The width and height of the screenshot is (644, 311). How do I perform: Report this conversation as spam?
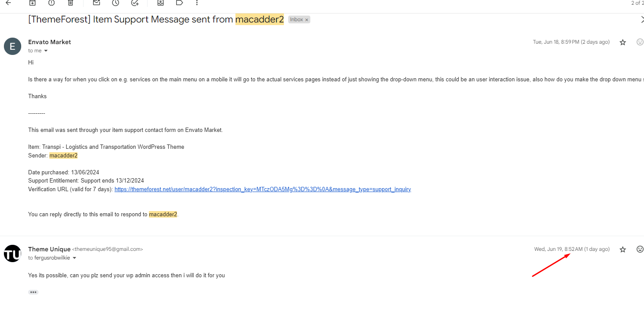[52, 3]
